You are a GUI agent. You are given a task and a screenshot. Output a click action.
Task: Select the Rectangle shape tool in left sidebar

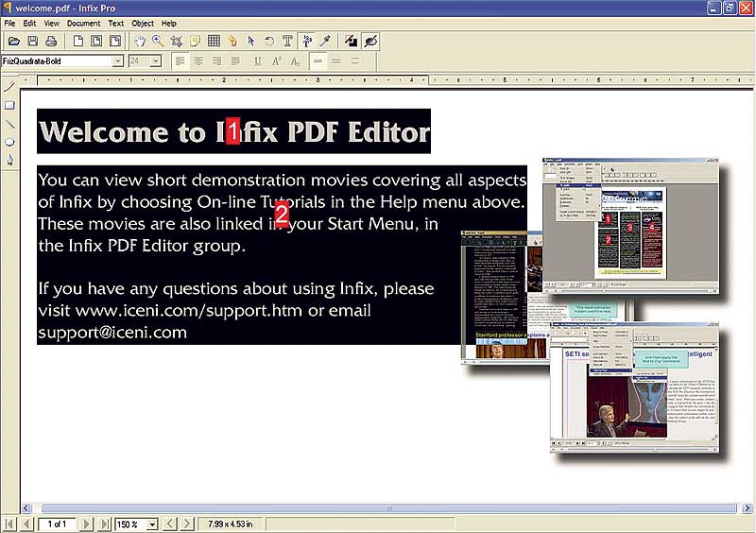(9, 106)
